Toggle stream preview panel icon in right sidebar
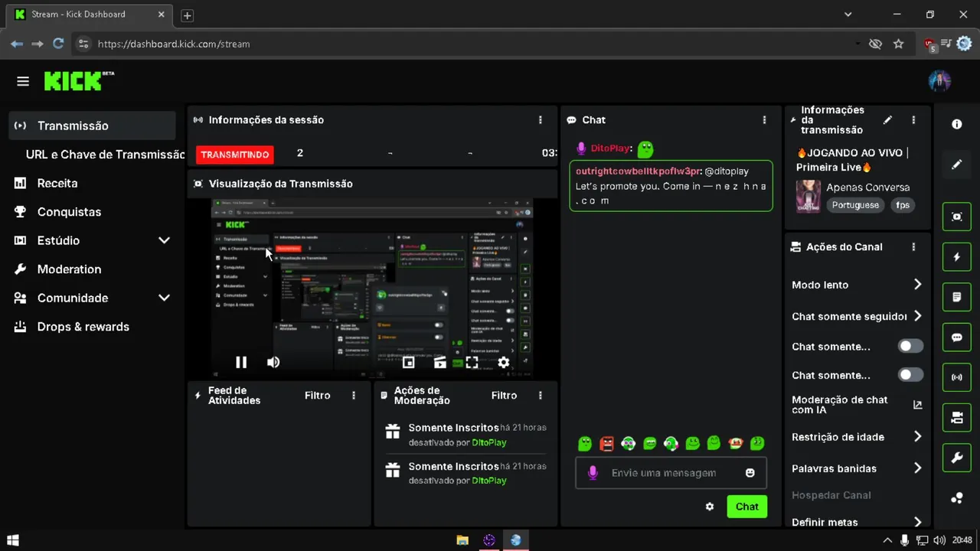The image size is (980, 551). (x=957, y=217)
